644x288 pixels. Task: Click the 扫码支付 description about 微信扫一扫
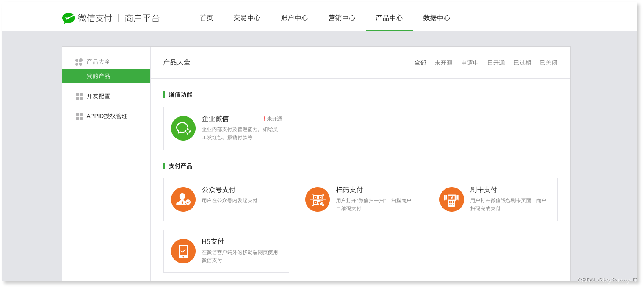click(x=373, y=205)
